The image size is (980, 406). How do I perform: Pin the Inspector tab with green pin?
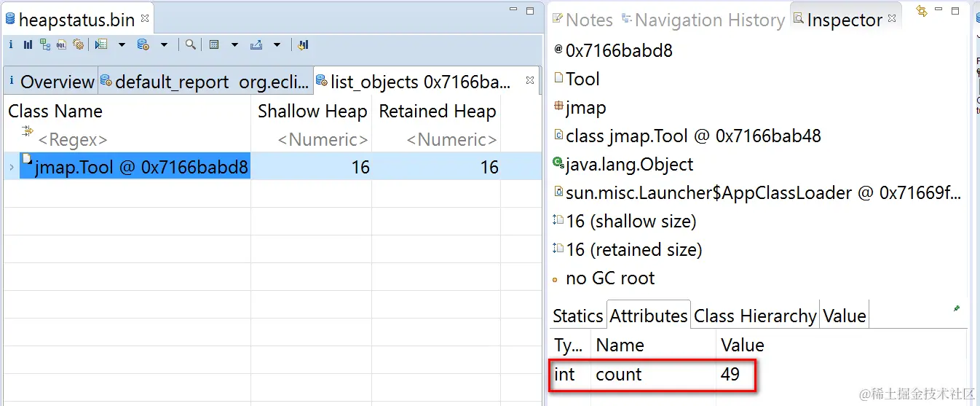[x=957, y=309]
